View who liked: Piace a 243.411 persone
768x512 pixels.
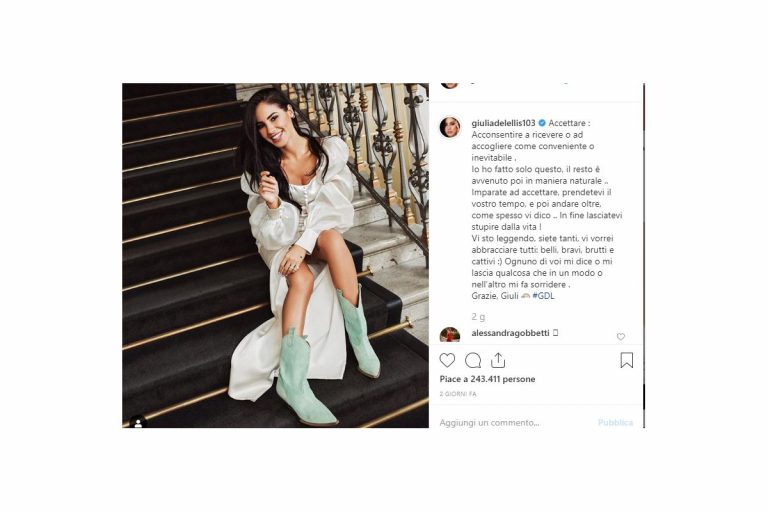(487, 379)
